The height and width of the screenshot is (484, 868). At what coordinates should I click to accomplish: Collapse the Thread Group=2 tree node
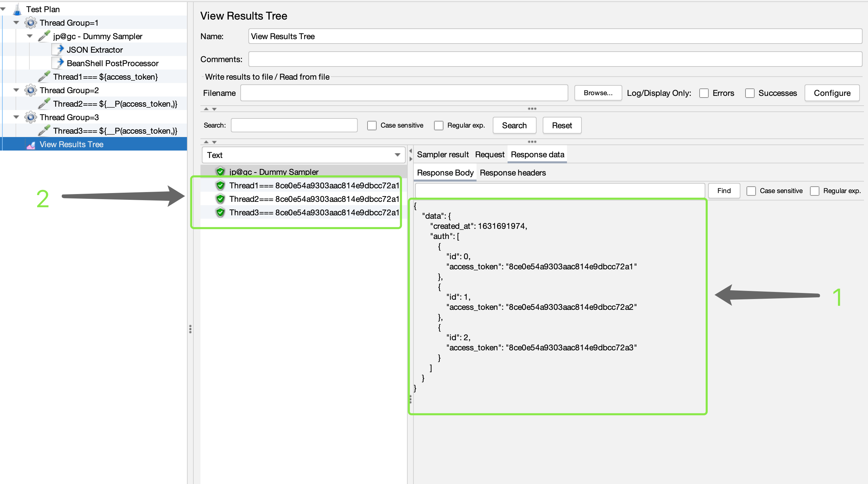[x=16, y=90]
